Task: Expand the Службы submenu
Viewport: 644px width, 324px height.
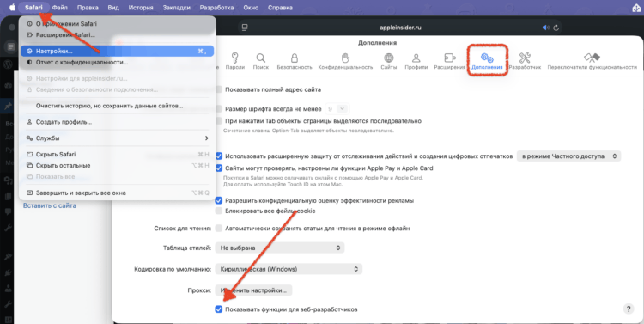Action: 118,138
